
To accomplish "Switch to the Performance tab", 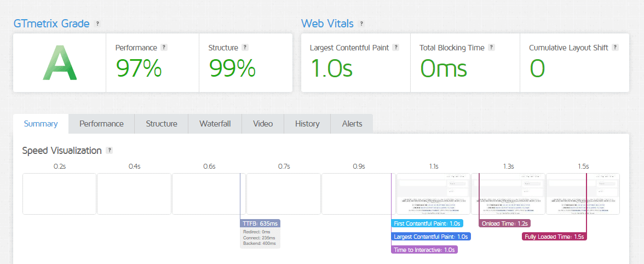I will [101, 124].
